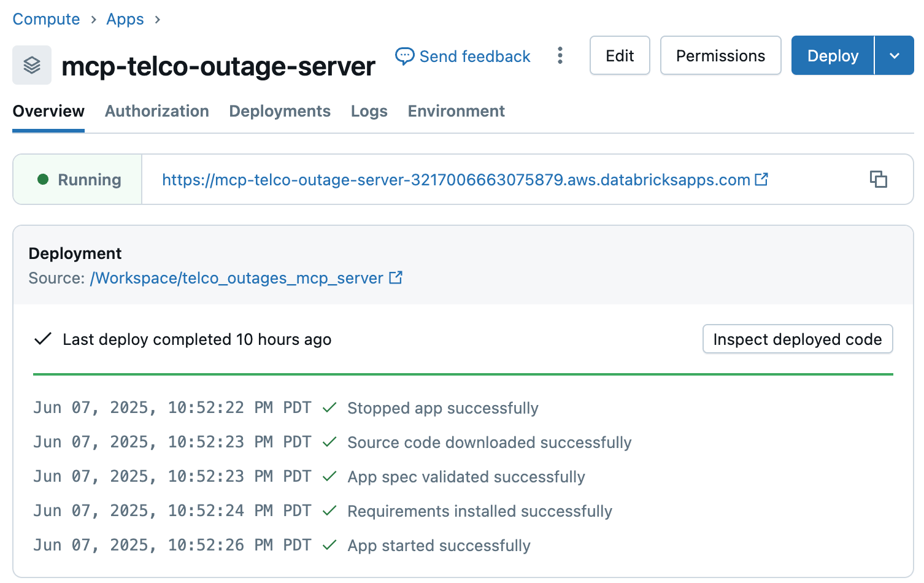Copy the app URL with copy icon
The image size is (924, 583).
point(878,179)
